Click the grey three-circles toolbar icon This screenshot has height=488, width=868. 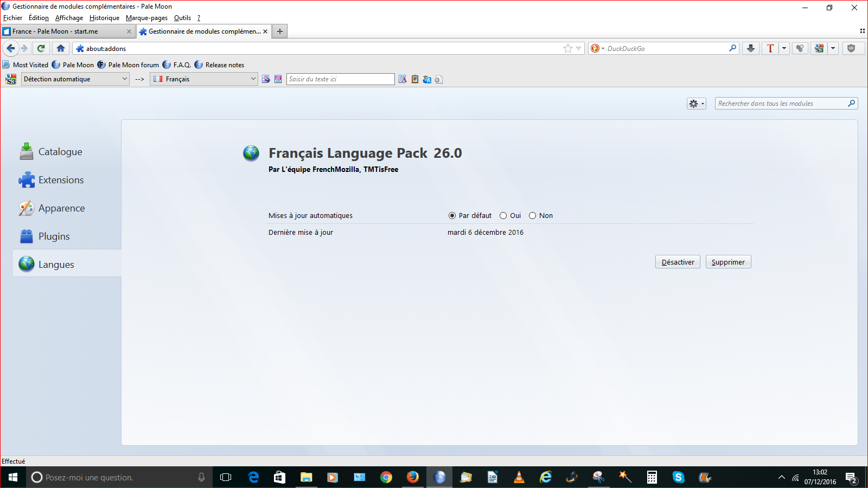(800, 48)
